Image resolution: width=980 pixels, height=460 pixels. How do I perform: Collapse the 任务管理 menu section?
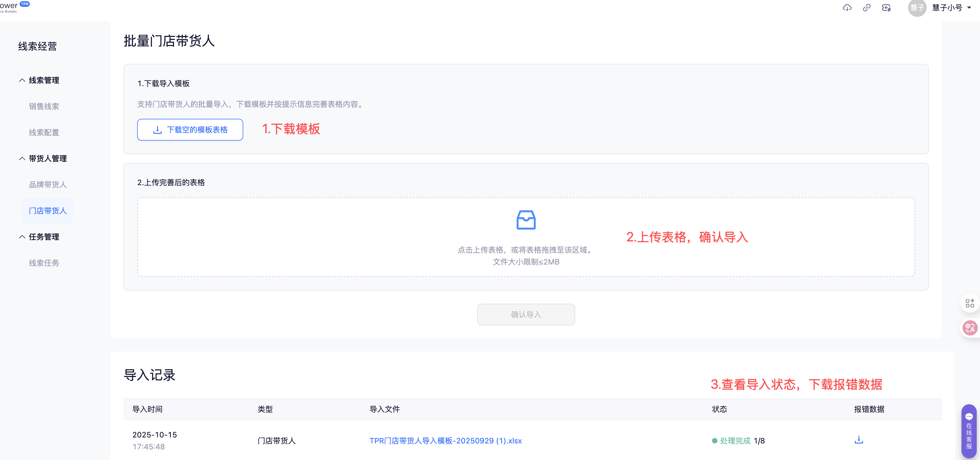coord(22,237)
